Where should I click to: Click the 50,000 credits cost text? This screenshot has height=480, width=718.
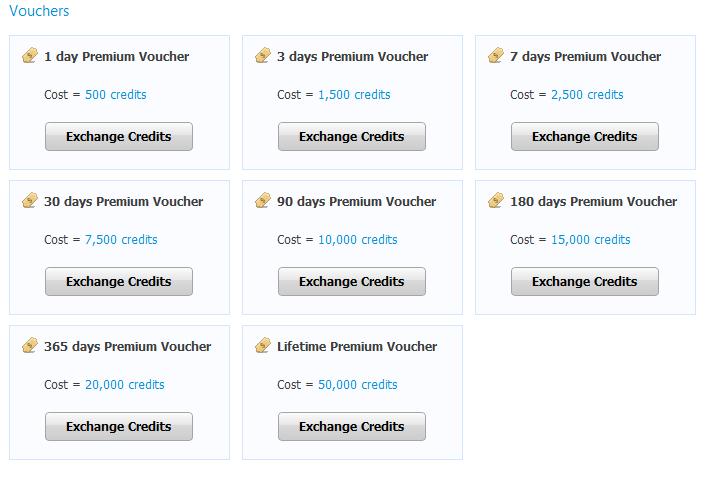click(358, 385)
